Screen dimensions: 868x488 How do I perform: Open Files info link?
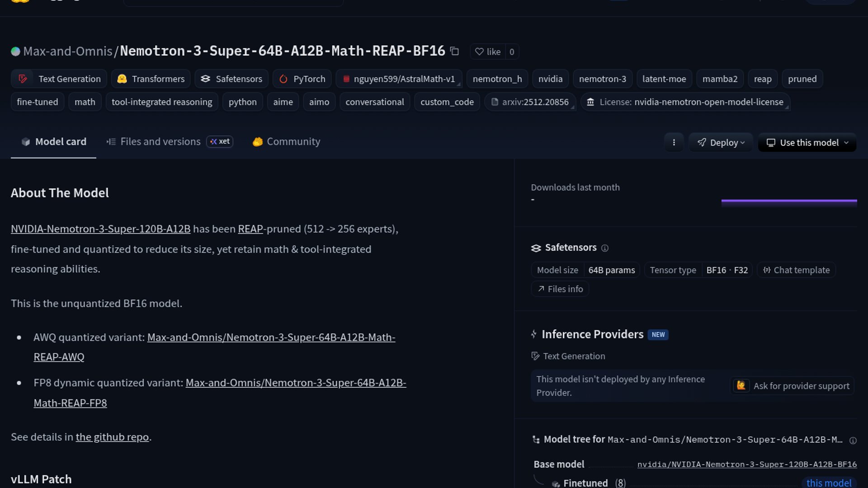[560, 289]
